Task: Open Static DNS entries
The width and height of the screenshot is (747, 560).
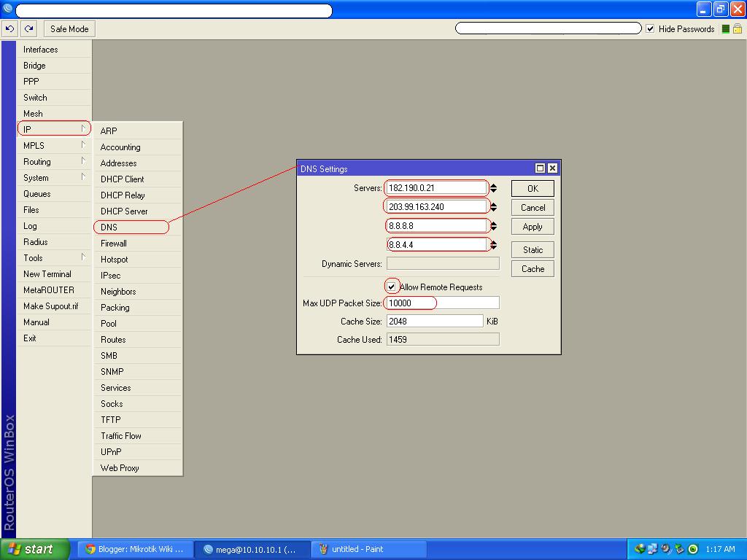Action: click(x=533, y=250)
